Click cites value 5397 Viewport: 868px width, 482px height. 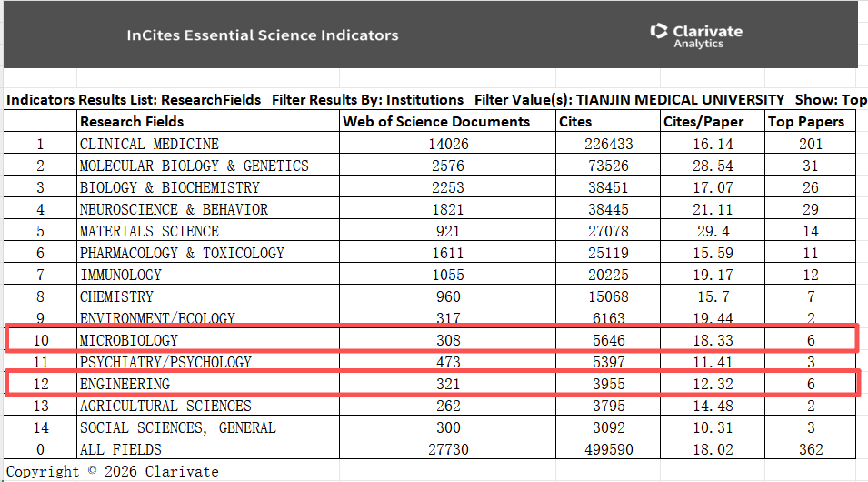(x=608, y=362)
